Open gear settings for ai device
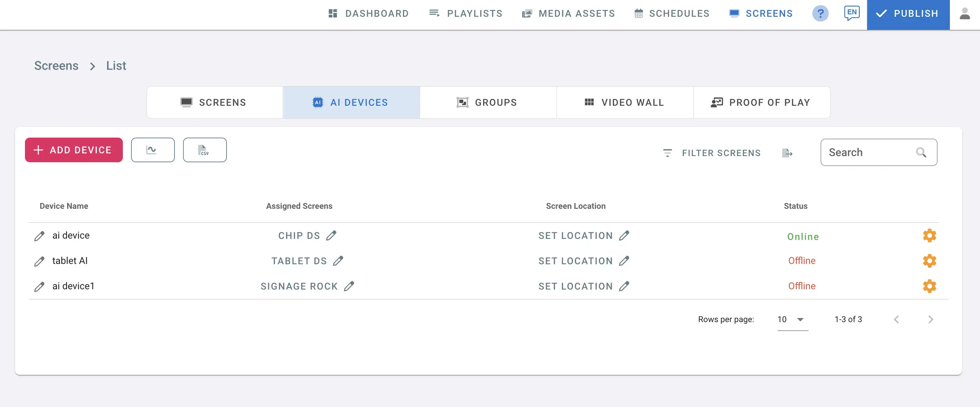Image resolution: width=980 pixels, height=407 pixels. [929, 236]
